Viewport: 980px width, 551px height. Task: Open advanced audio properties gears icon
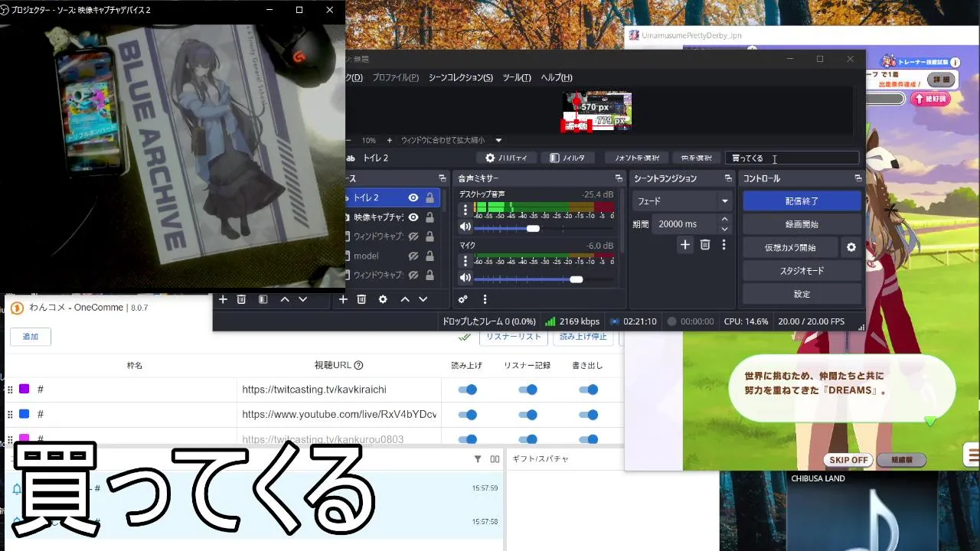463,299
